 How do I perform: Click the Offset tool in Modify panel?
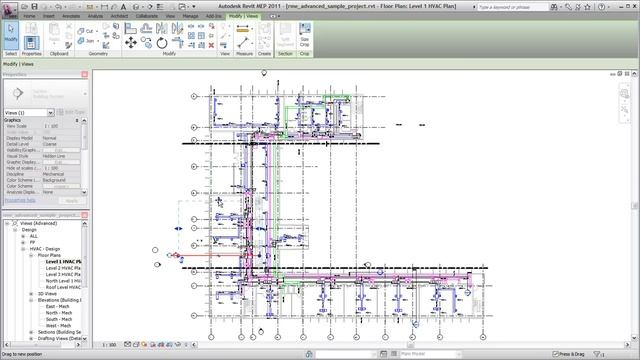point(146,29)
